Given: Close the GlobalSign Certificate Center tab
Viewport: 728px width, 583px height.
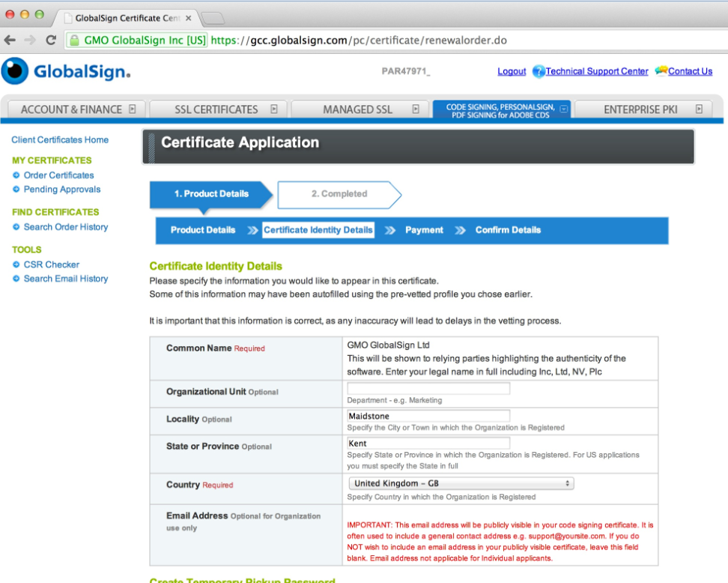Looking at the screenshot, I should pos(189,18).
